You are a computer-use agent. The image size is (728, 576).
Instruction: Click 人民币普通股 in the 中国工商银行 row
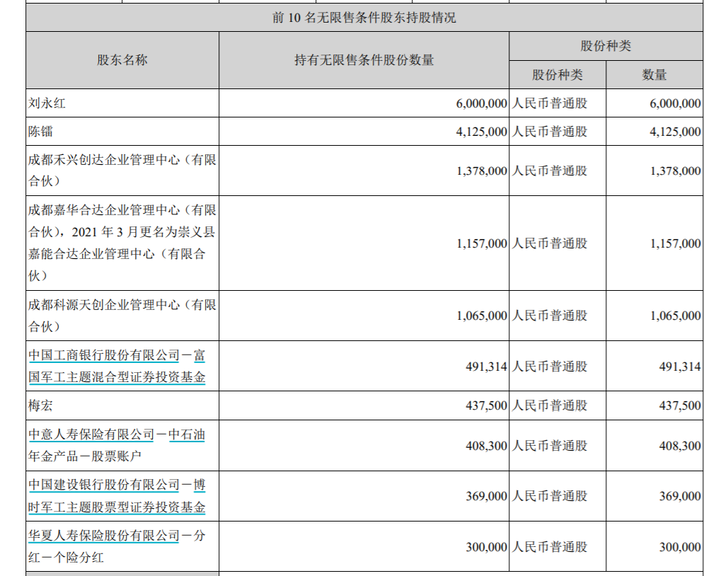coord(550,366)
